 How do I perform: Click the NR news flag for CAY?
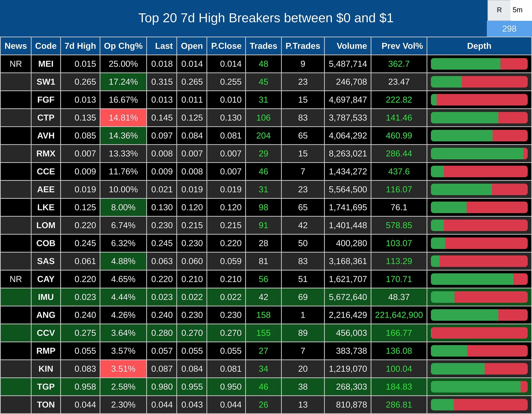coord(16,279)
